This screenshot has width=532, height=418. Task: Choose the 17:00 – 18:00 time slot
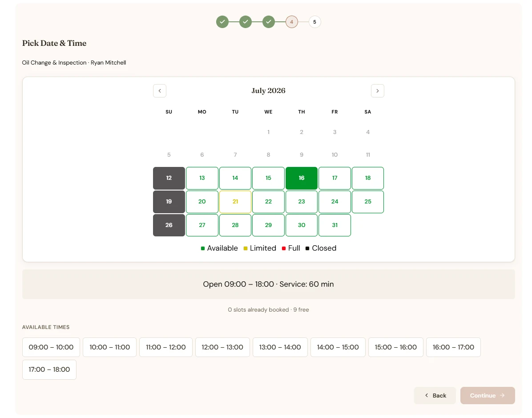click(x=49, y=369)
